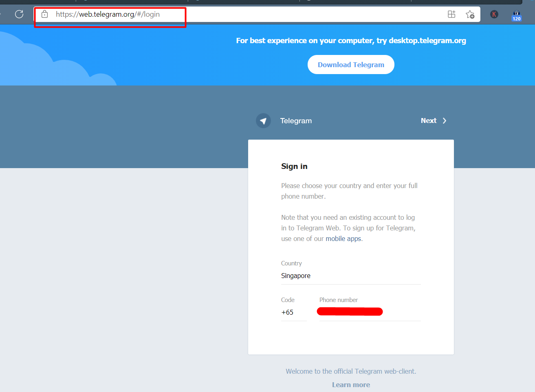This screenshot has height=392, width=535.
Task: Click the Telegram paper plane logo
Action: pos(263,121)
